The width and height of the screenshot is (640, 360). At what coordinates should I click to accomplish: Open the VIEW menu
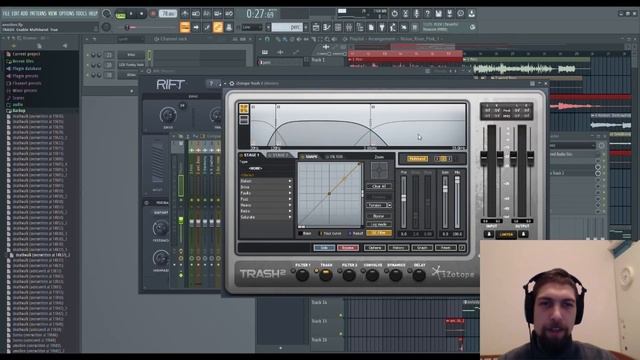pos(53,13)
